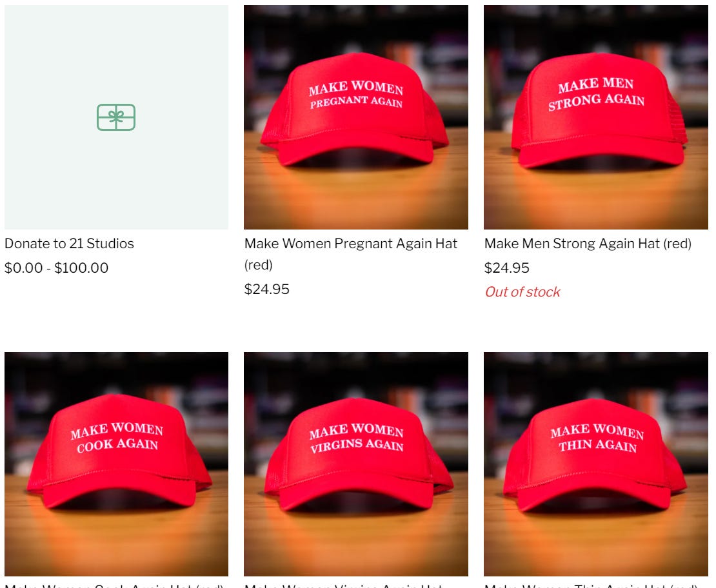Click the Out of stock label
716x588 pixels.
(522, 291)
